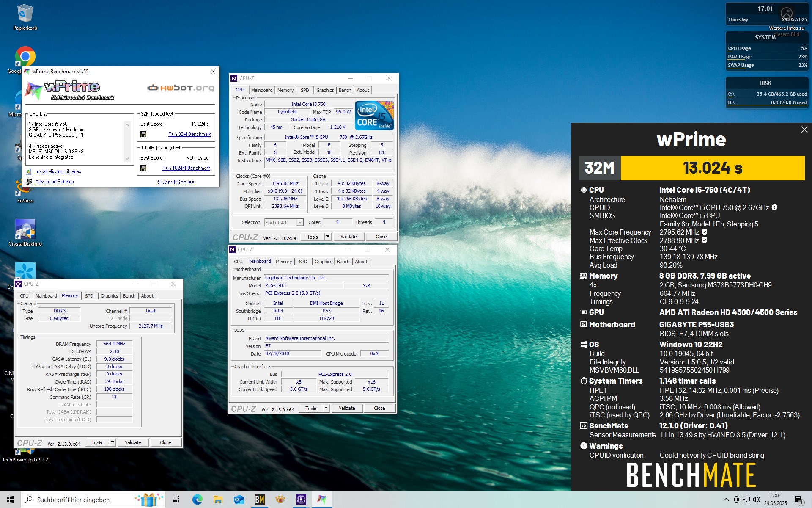Close the BenchMate wPrime result panel
812x508 pixels.
tap(804, 130)
